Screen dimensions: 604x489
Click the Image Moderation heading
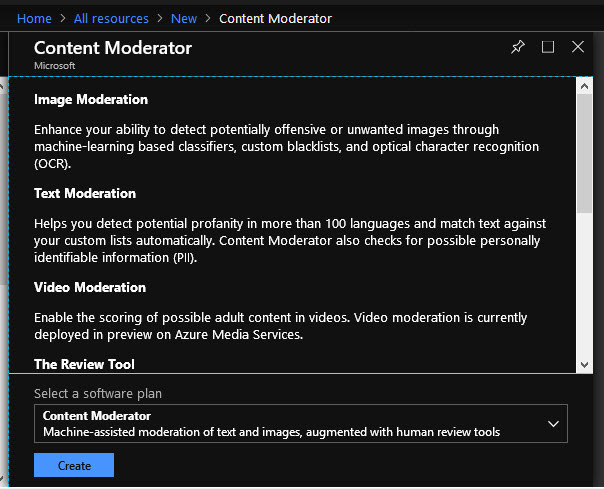coord(91,100)
